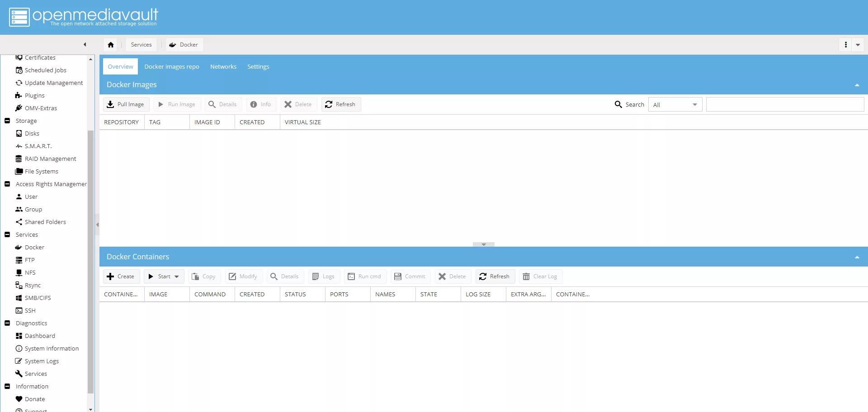Sort containers by the LOG SIZE column
This screenshot has width=868, height=412.
[483, 295]
